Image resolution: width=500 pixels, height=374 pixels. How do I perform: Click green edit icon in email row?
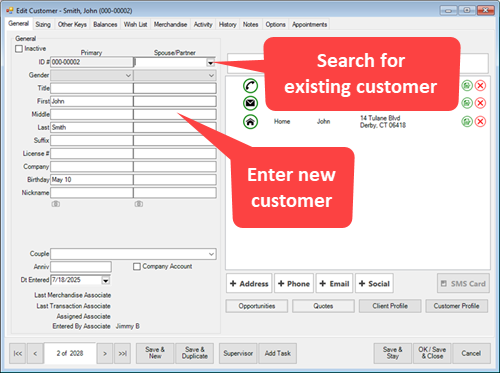click(467, 103)
